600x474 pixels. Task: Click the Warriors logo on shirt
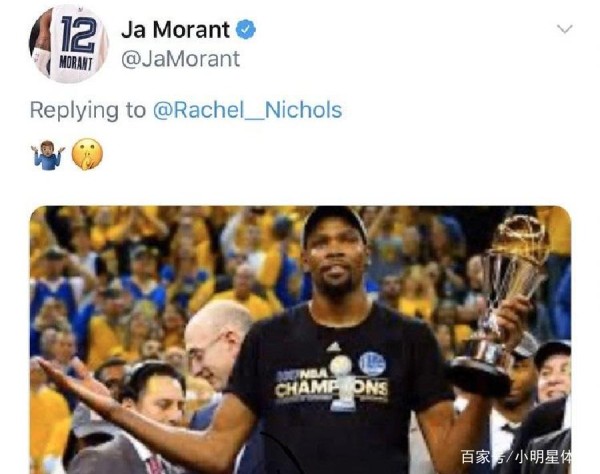tap(372, 363)
